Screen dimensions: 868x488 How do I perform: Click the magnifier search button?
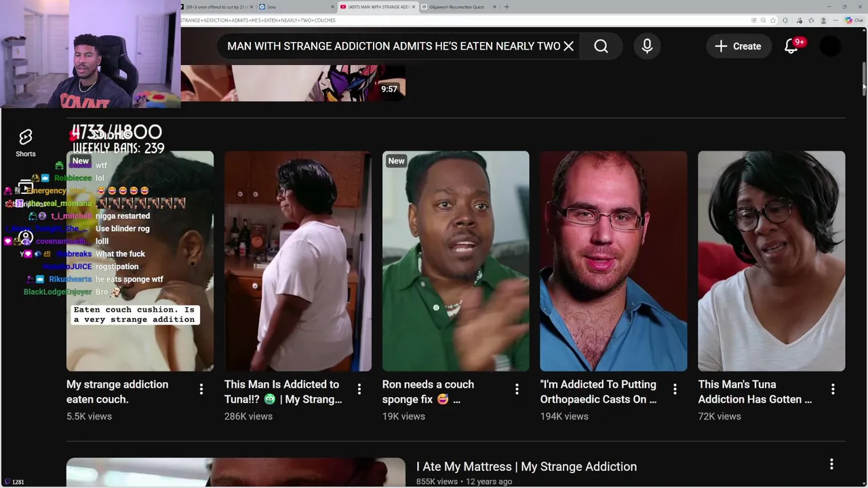tap(601, 46)
